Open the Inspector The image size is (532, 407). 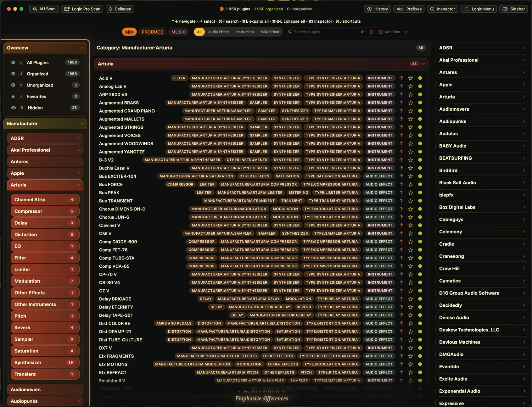443,9
